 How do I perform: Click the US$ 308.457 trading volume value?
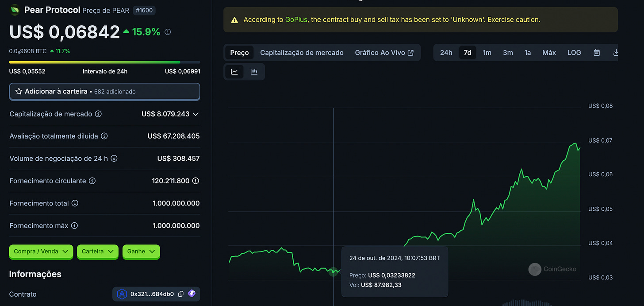pyautogui.click(x=179, y=159)
